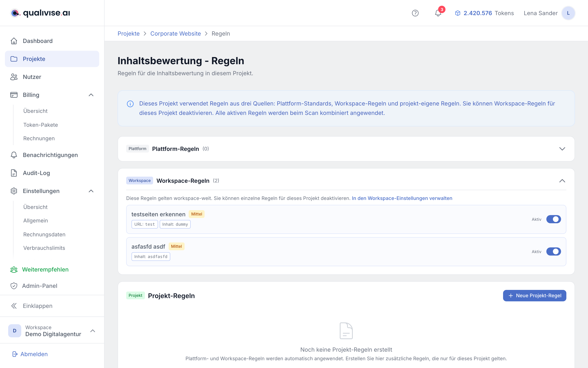Open Allgemein under Einstellungen
The width and height of the screenshot is (588, 368).
click(x=36, y=221)
